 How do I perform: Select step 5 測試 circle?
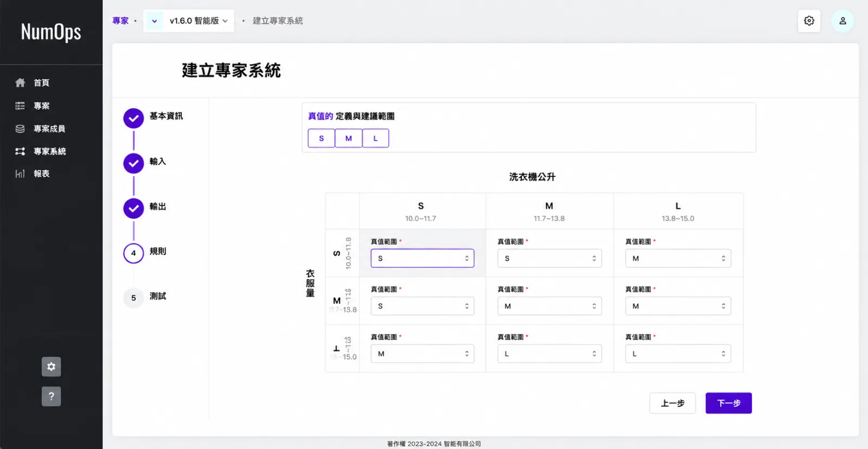(133, 298)
